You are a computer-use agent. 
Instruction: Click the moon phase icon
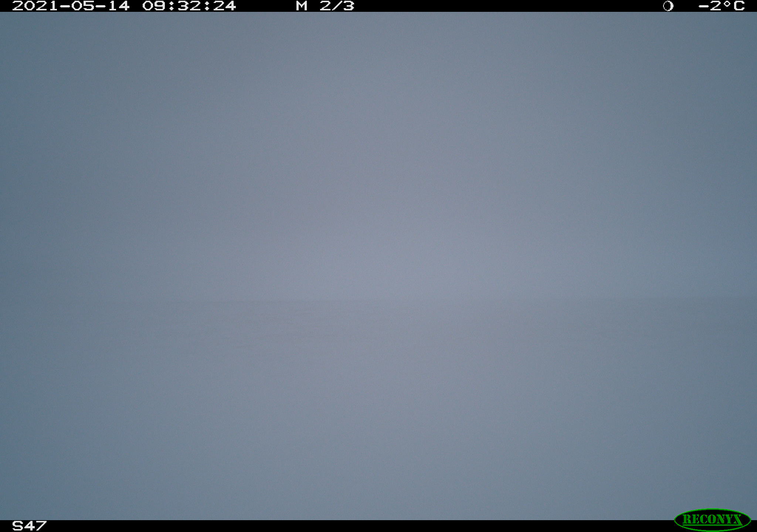tap(668, 6)
